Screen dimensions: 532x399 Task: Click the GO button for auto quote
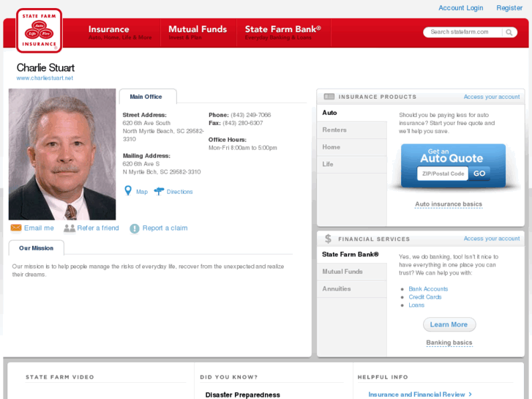pyautogui.click(x=479, y=174)
